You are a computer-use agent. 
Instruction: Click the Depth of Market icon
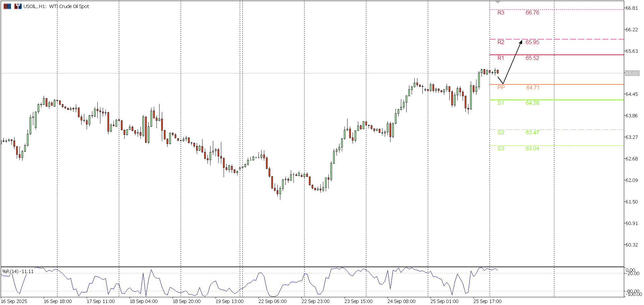(7, 6)
